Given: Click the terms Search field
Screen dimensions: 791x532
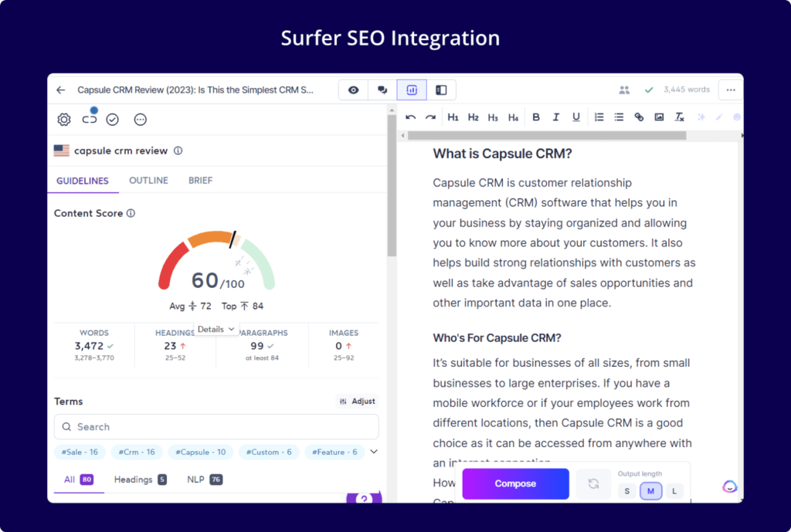Looking at the screenshot, I should (216, 427).
